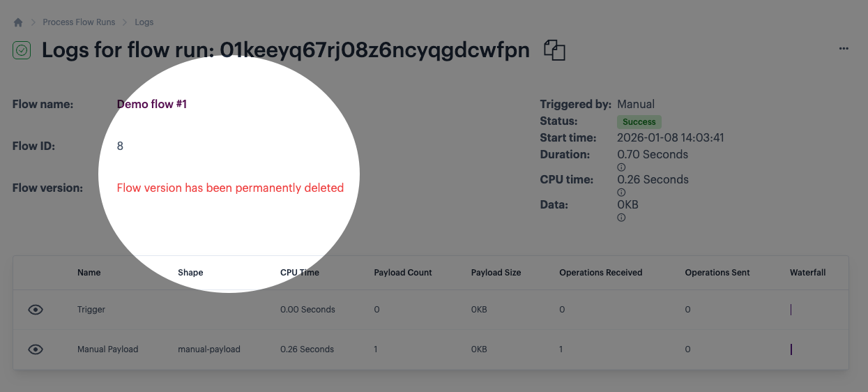
Task: Click the Logs breadcrumb
Action: [144, 22]
